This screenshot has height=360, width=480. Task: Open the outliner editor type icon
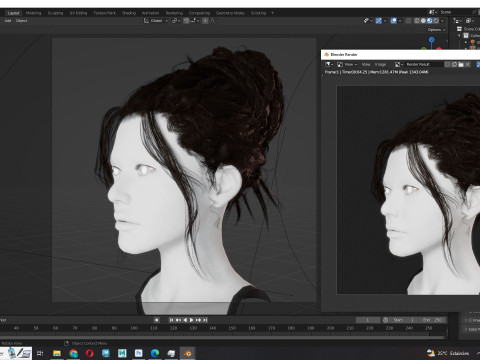[x=458, y=21]
